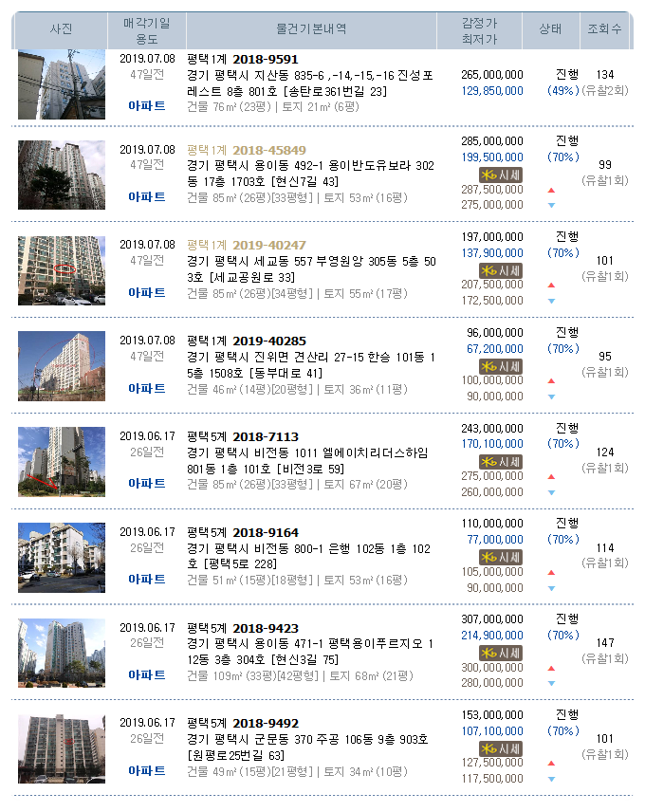The image size is (645, 812).
Task: Select address 비전동 800-1 은행 102동 text
Action: pos(309,556)
